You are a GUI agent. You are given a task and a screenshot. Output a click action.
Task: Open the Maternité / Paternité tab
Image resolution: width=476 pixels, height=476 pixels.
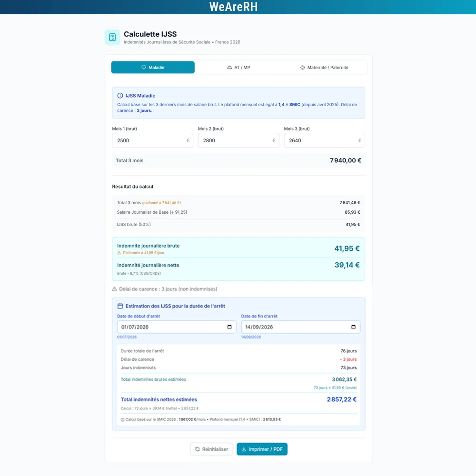[324, 68]
